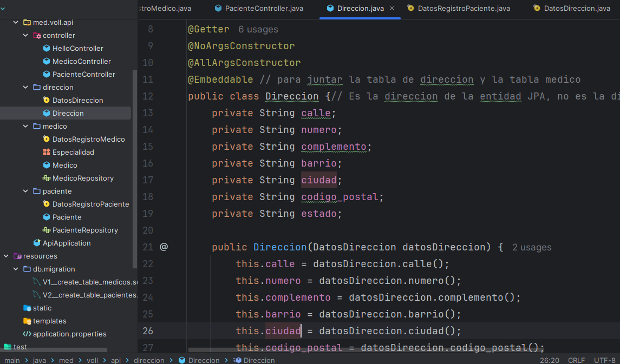Click breadcrumb item java
This screenshot has width=620, height=364.
(x=40, y=360)
